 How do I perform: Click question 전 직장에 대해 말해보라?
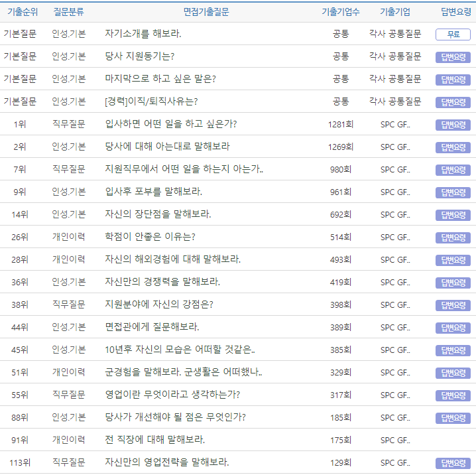(x=154, y=440)
